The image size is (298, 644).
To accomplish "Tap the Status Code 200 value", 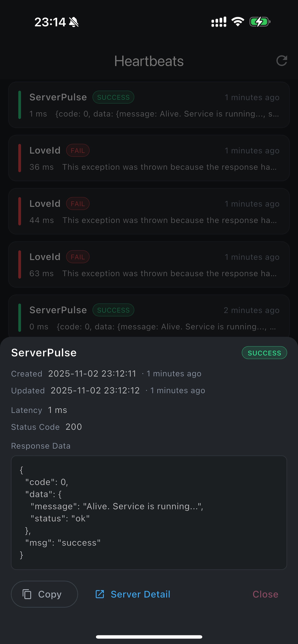I will 73,427.
